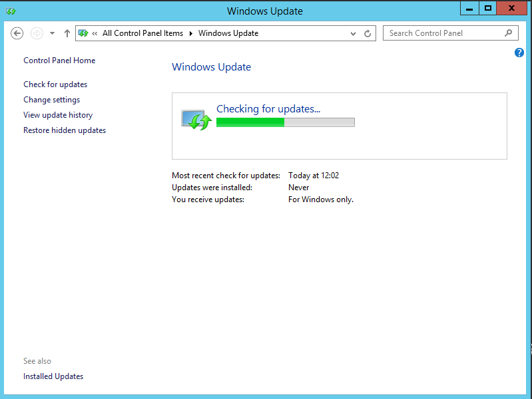Open the recent locations dropdown arrow
This screenshot has height=399, width=532.
pyautogui.click(x=52, y=33)
